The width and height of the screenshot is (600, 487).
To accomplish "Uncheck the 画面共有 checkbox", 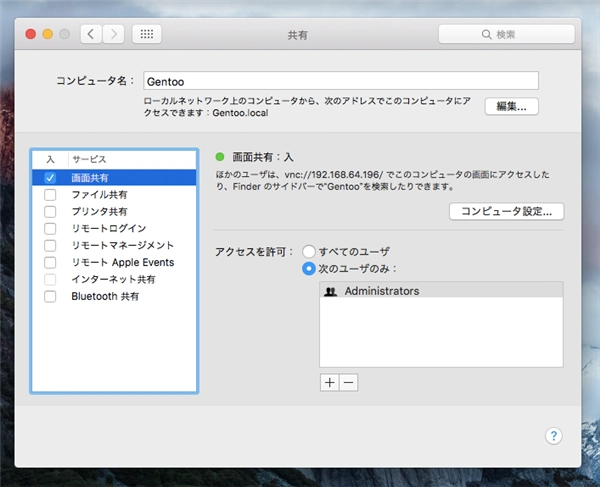I will click(50, 177).
